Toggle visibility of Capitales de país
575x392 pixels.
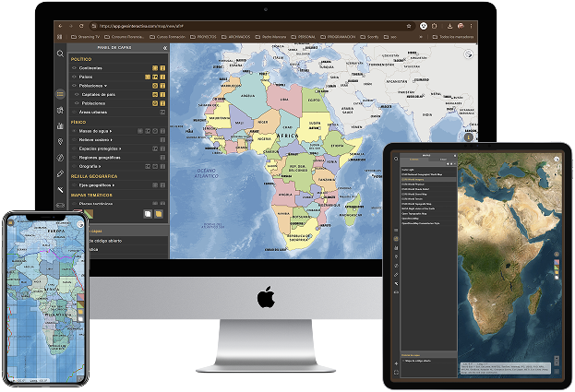click(x=77, y=94)
